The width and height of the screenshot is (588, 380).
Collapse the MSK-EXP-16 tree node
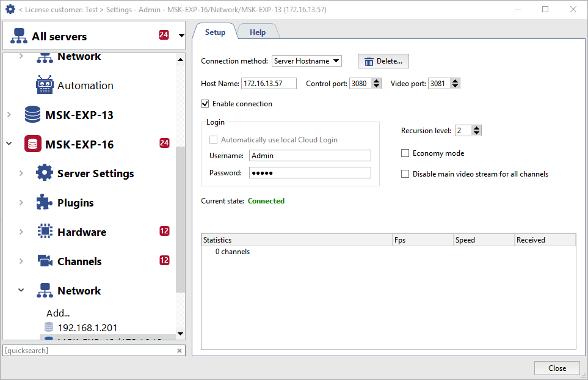tap(9, 144)
